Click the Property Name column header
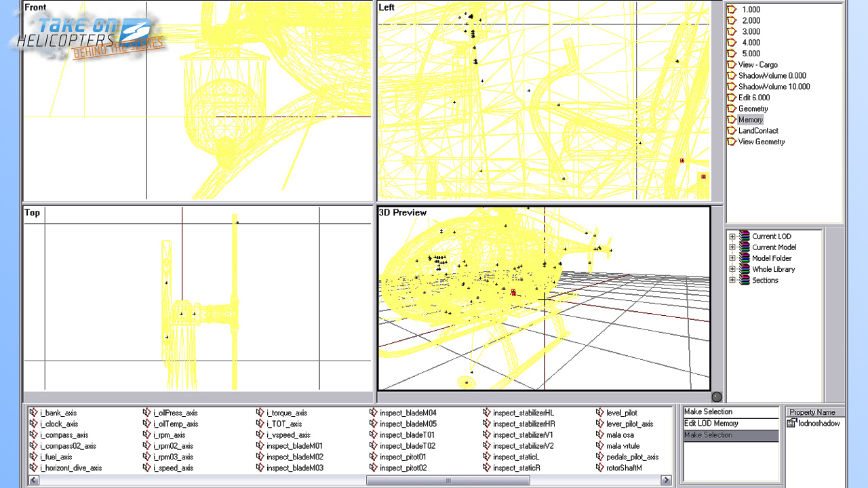Viewport: 868px width, 488px height. [815, 412]
